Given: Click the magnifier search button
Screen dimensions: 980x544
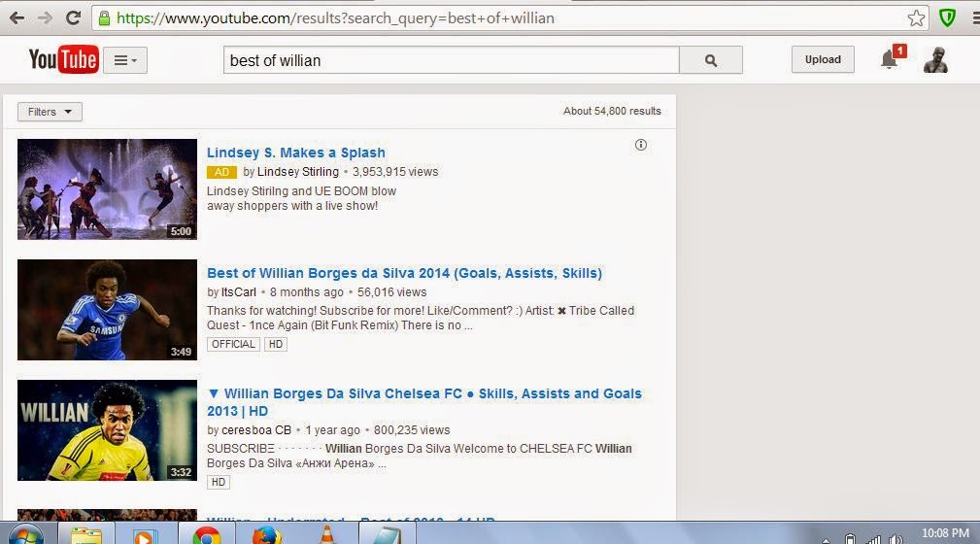Looking at the screenshot, I should click(x=711, y=60).
